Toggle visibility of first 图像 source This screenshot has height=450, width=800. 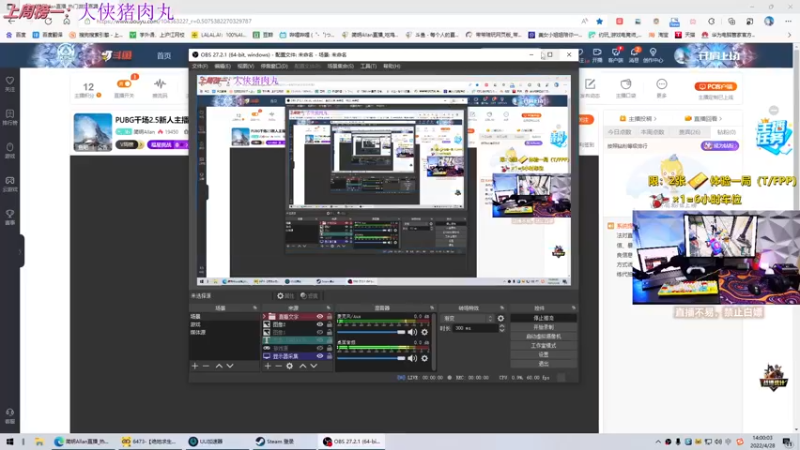pyautogui.click(x=320, y=324)
